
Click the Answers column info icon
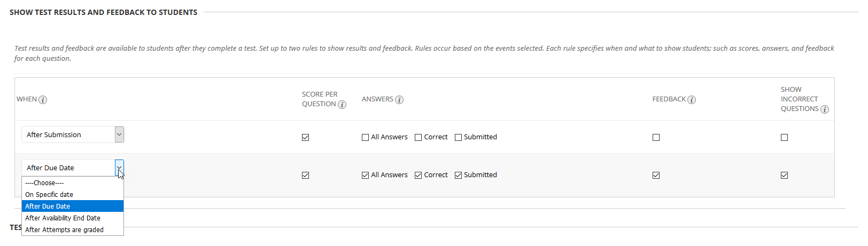(x=399, y=100)
